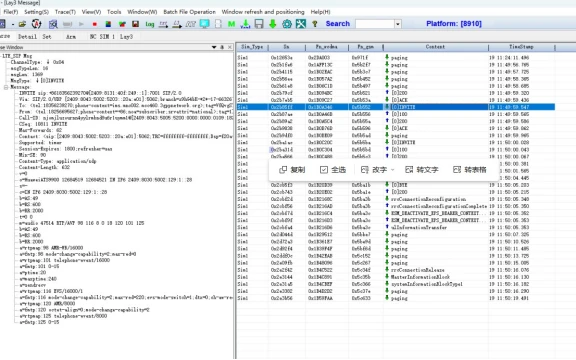Select the MasterInformationBlock row

396,277
